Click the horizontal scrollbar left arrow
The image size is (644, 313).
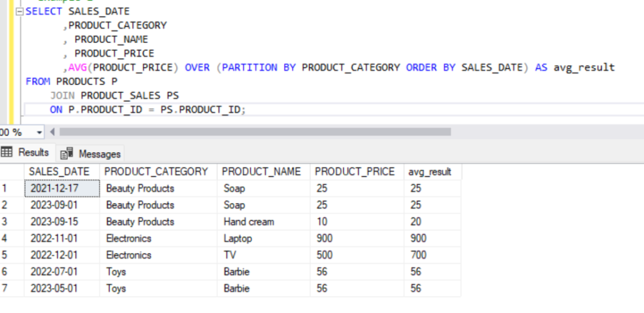coord(52,132)
